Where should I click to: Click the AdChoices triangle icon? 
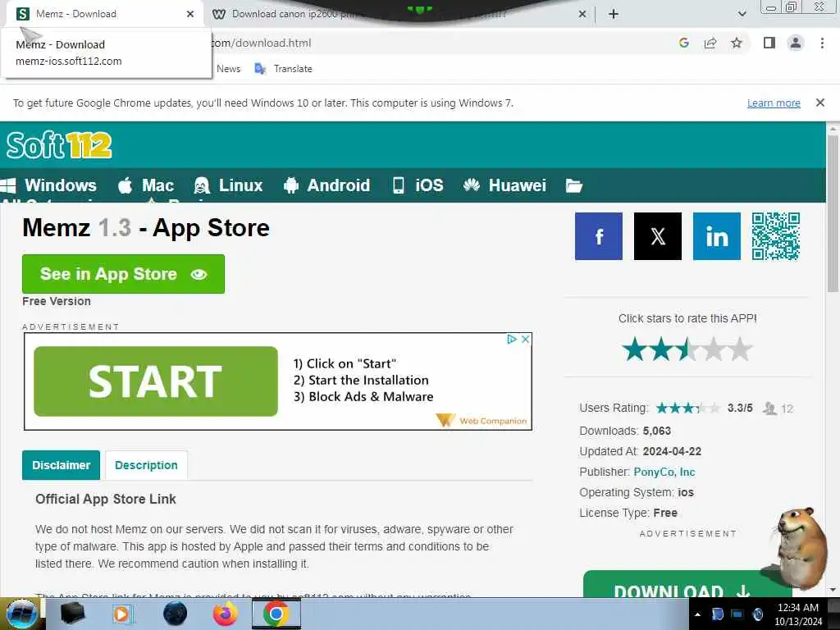[x=512, y=339]
